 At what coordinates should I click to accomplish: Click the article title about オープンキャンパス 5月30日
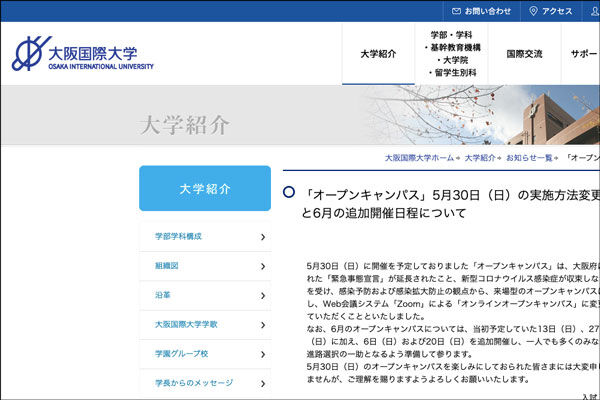[x=451, y=204]
